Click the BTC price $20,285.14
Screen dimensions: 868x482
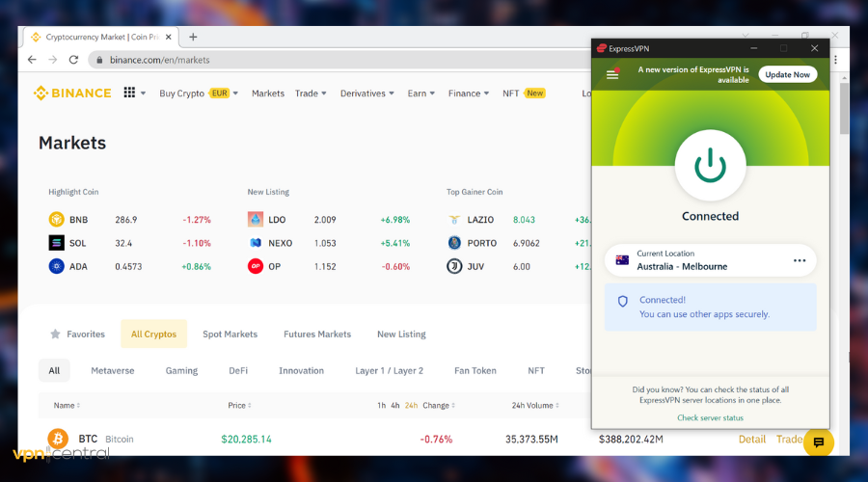click(246, 440)
